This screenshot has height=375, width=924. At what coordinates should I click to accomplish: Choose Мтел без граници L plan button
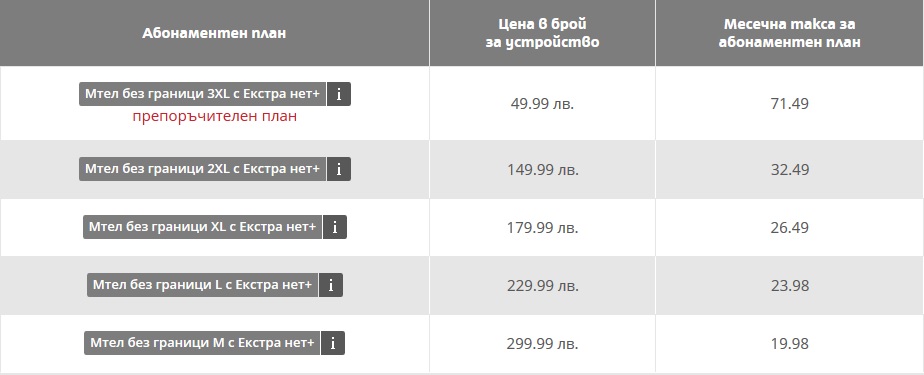tap(202, 285)
